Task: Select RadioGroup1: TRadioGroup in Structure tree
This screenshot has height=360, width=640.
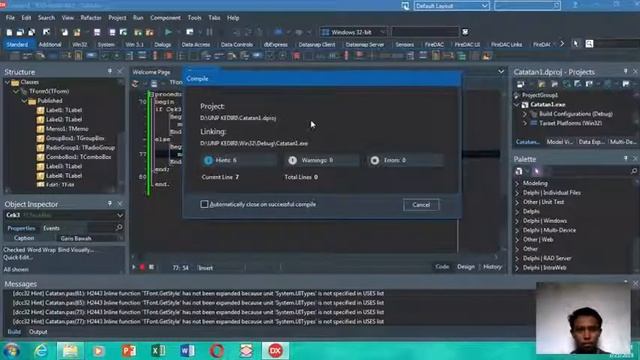Action: pos(80,147)
